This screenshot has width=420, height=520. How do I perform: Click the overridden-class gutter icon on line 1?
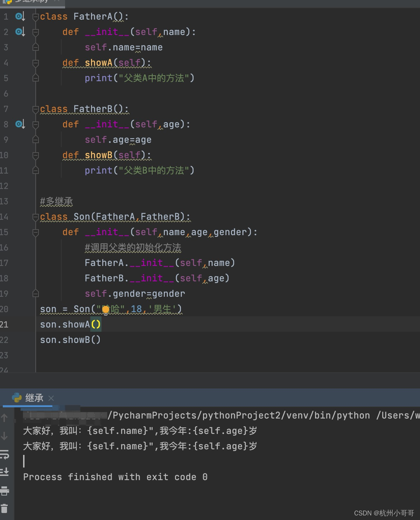point(20,16)
